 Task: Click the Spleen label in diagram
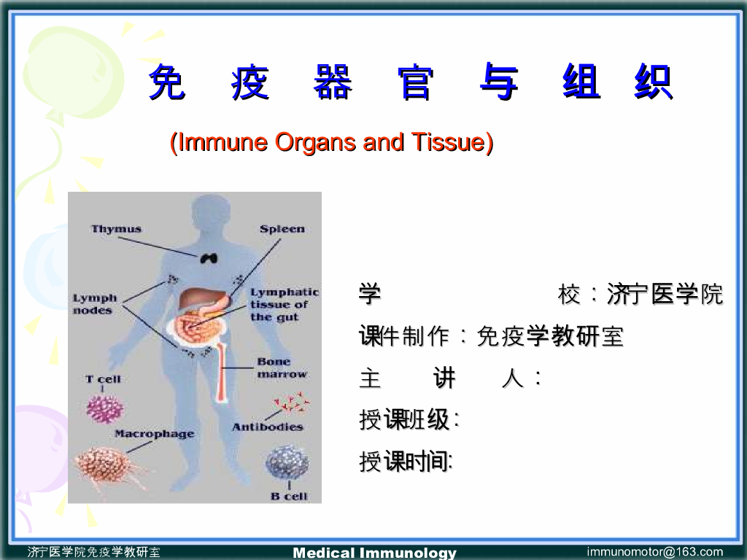[282, 229]
